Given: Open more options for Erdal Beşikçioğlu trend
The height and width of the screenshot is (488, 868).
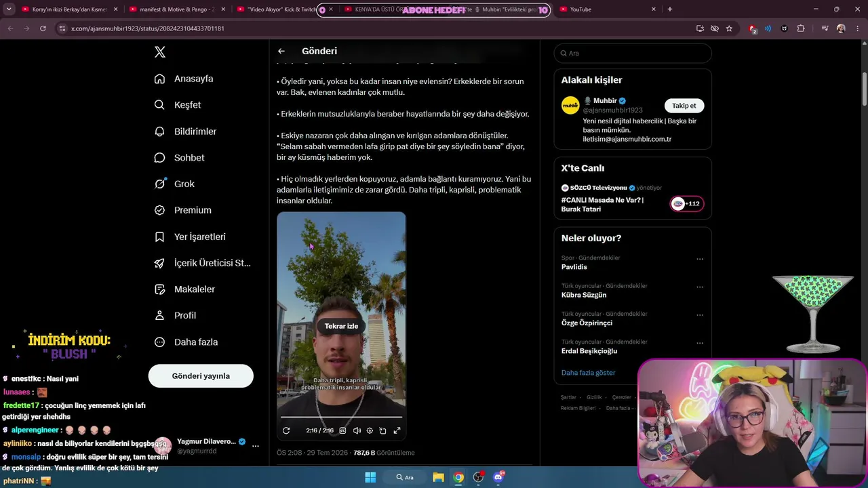Looking at the screenshot, I should tap(700, 343).
